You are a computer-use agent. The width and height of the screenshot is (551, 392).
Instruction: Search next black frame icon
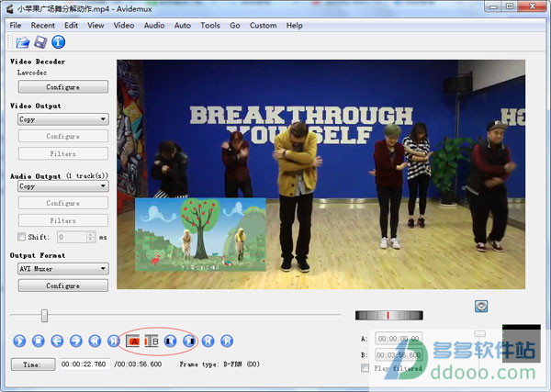189,341
